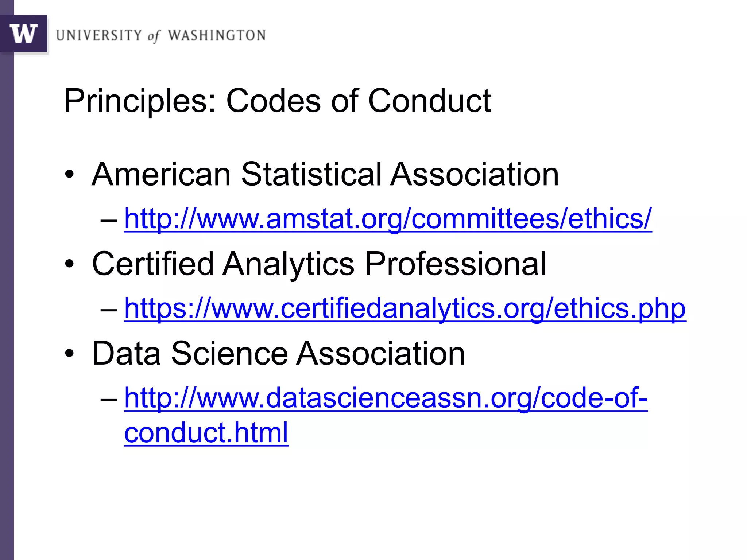
Task: Click the word UNIVERSITY in the header
Action: [x=99, y=35]
